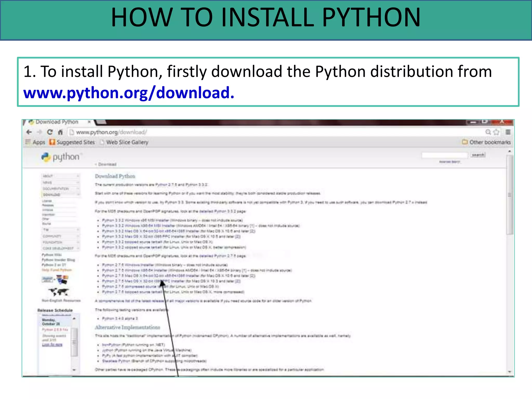Open the Apps shortcut in the bookmarks bar
This screenshot has height=399, width=532.
35,142
